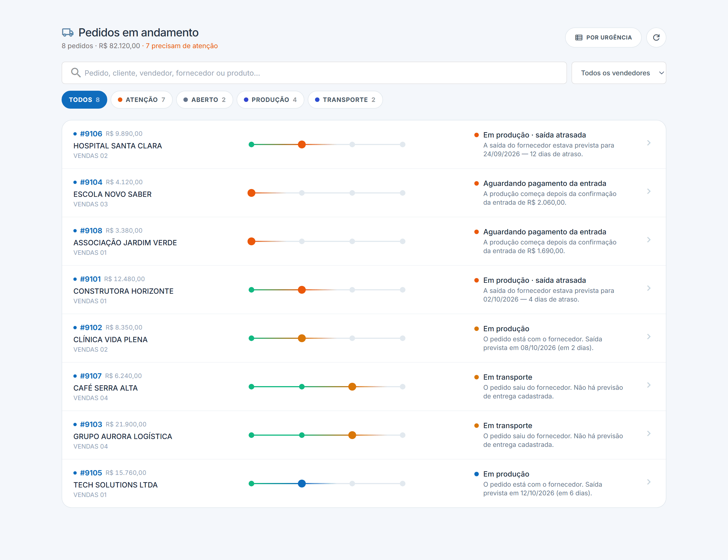Click orange production marker for order #9101
This screenshot has width=728, height=560.
[x=302, y=290]
